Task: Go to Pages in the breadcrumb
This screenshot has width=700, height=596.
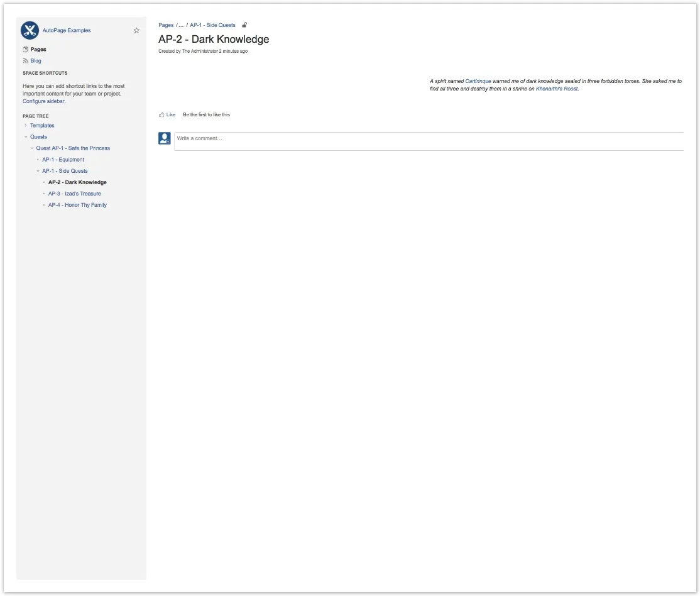Action: [166, 25]
